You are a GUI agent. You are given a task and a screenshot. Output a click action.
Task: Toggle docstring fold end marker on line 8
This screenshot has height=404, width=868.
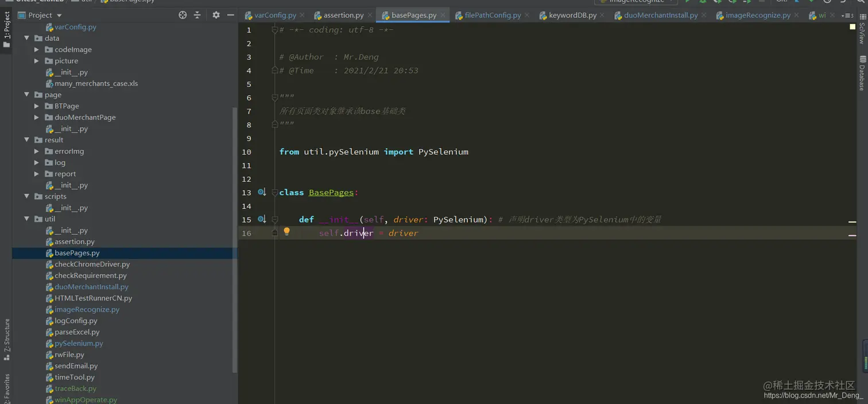tap(275, 125)
